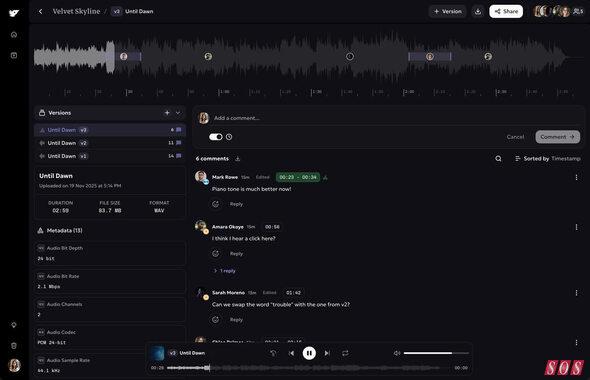Screen dimensions: 590x380
Task: Click the avatar marker inside the highlighted waveform range
Action: coord(430,56)
